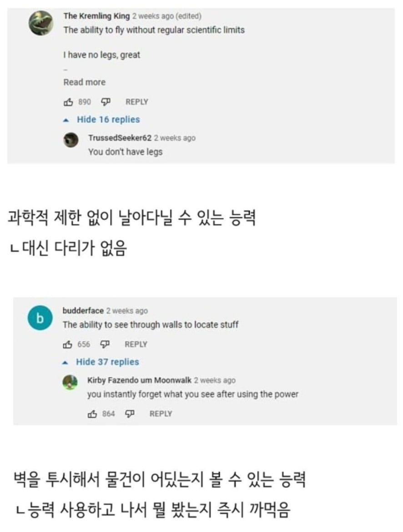Open The Kremling King's avatar
This screenshot has height=532, width=403.
[41, 23]
